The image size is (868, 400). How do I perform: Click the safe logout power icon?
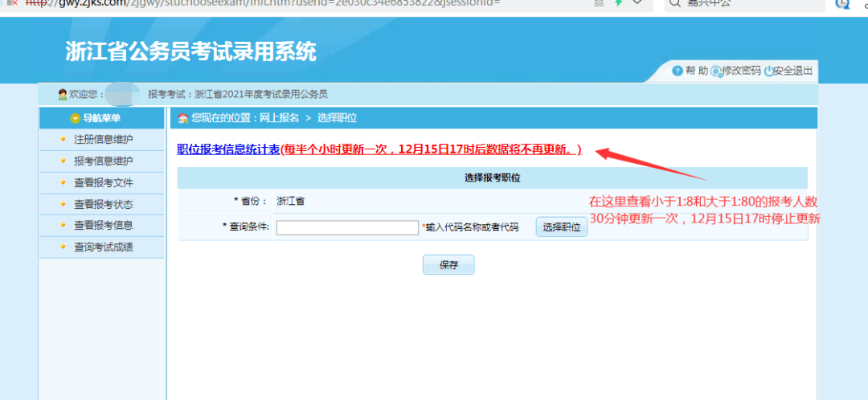coord(768,71)
